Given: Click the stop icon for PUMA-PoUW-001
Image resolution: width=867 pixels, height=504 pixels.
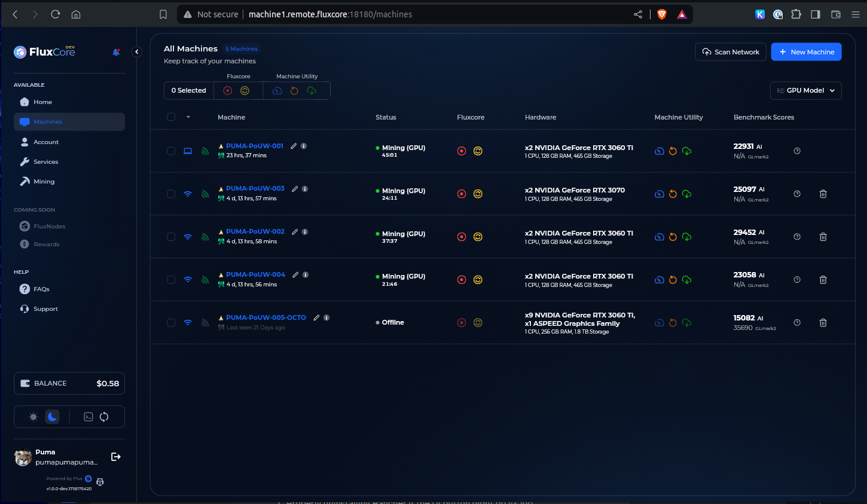Looking at the screenshot, I should pyautogui.click(x=462, y=151).
